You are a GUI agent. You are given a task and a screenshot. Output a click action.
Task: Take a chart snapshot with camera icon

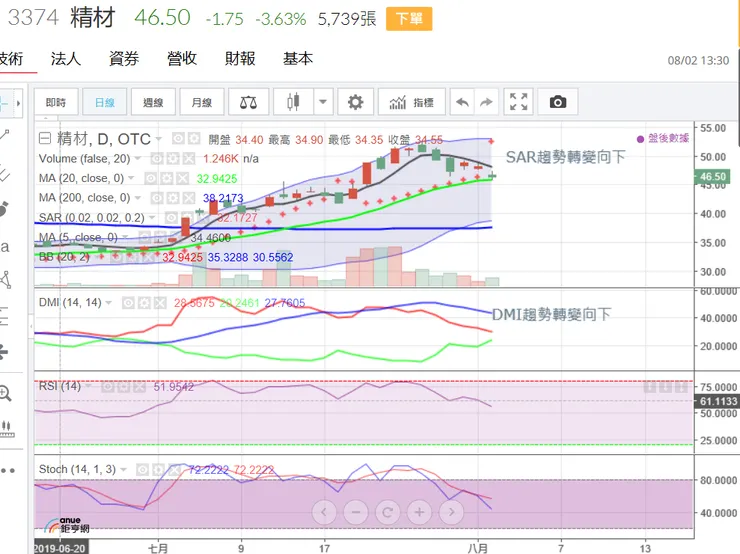click(x=558, y=102)
